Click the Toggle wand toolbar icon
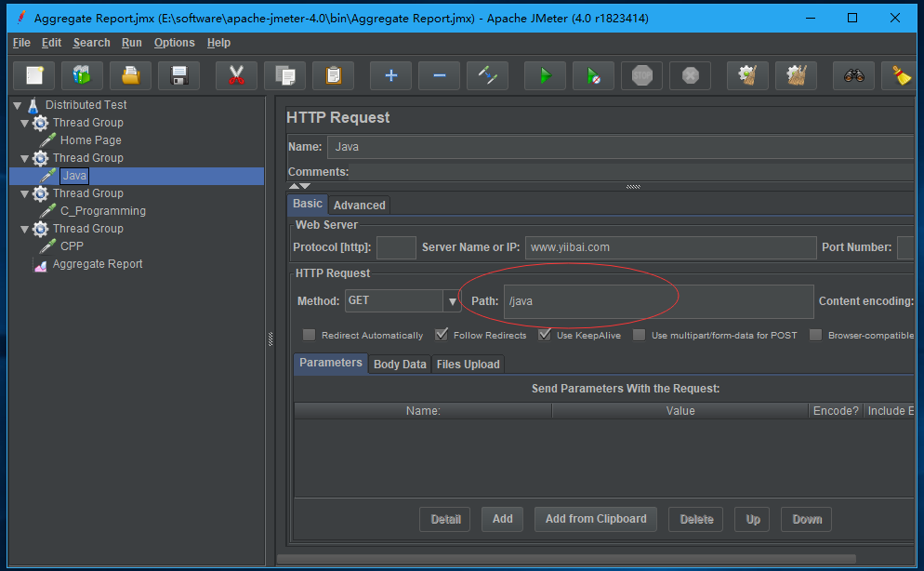 point(487,75)
